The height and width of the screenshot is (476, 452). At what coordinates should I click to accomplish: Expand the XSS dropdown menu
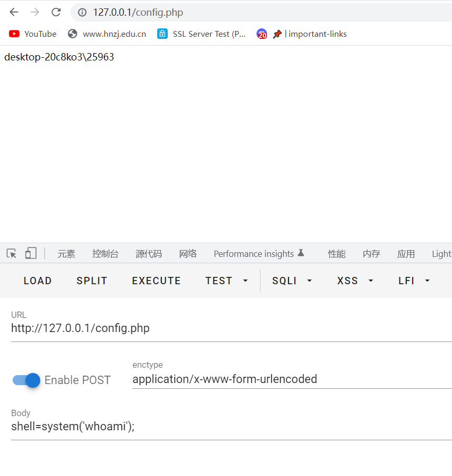[x=355, y=281]
